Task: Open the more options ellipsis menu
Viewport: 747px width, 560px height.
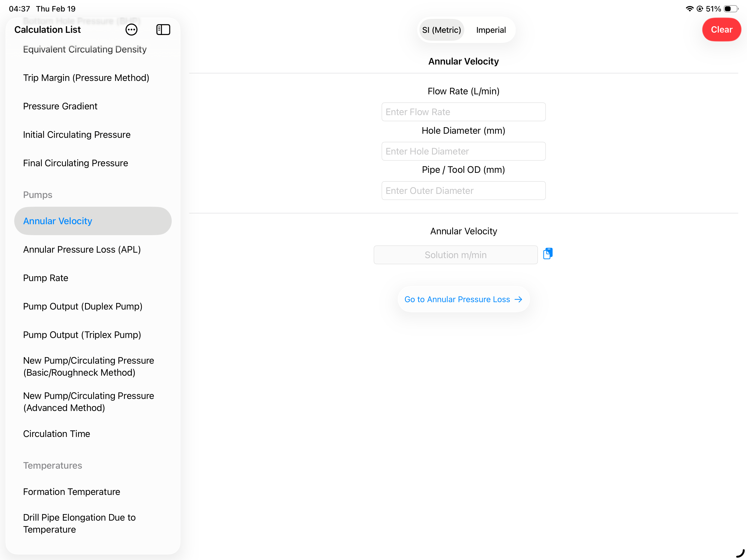Action: [131, 30]
